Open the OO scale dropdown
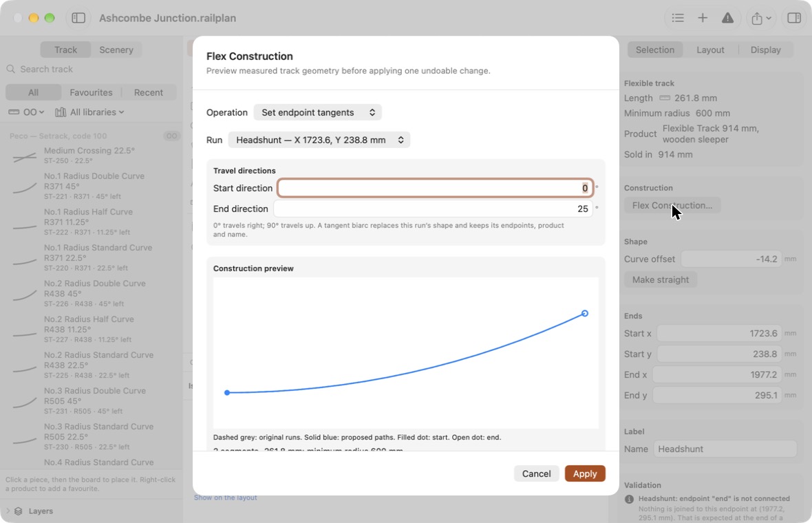This screenshot has height=523, width=812. point(26,112)
